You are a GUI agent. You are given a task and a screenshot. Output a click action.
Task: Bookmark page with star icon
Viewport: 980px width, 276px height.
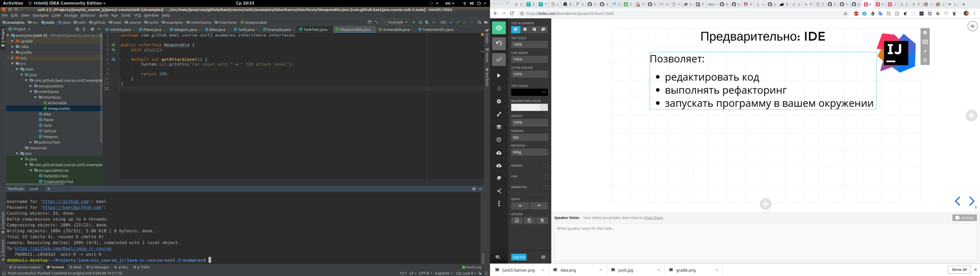point(846,13)
